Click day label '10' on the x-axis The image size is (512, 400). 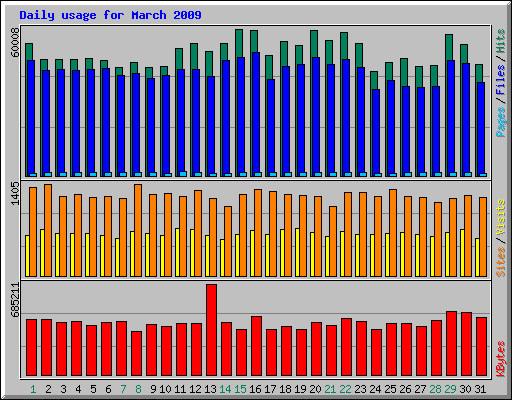tap(165, 389)
